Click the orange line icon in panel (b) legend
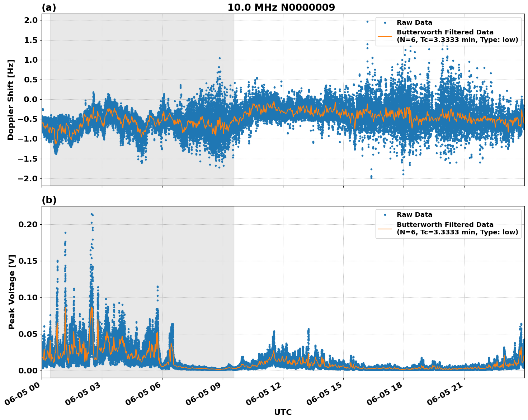Image resolution: width=528 pixels, height=420 pixels. tap(386, 229)
